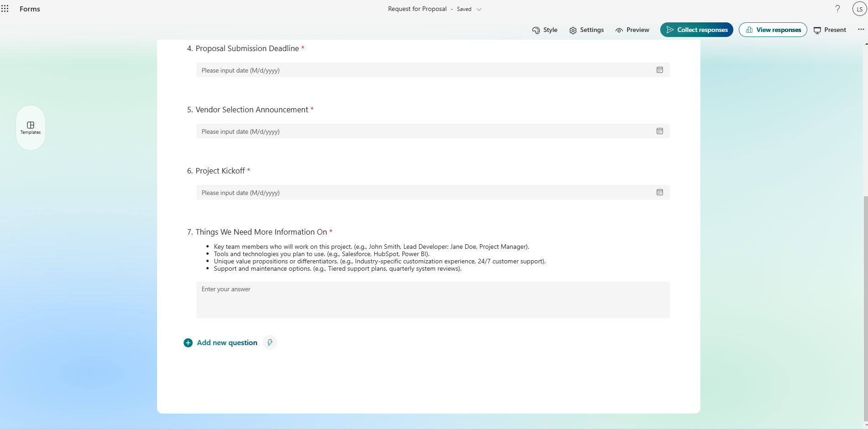
Task: Click the scrollbar up arrow
Action: click(x=866, y=44)
